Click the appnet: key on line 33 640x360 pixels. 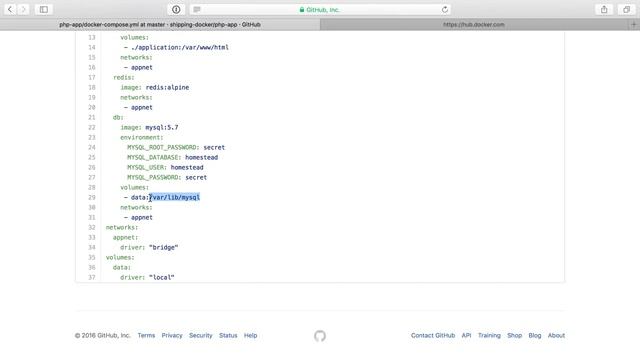[125, 238]
